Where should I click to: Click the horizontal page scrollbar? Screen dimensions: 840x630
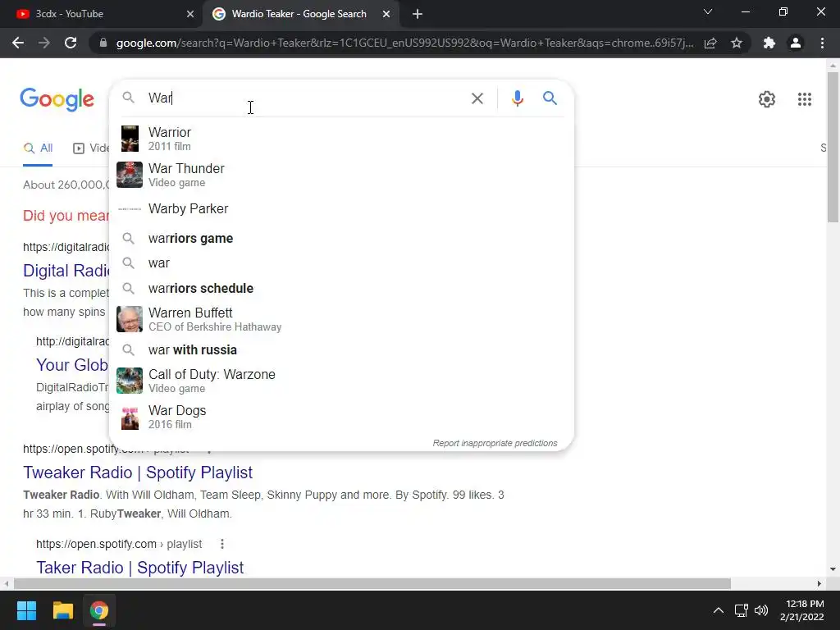coord(372,583)
